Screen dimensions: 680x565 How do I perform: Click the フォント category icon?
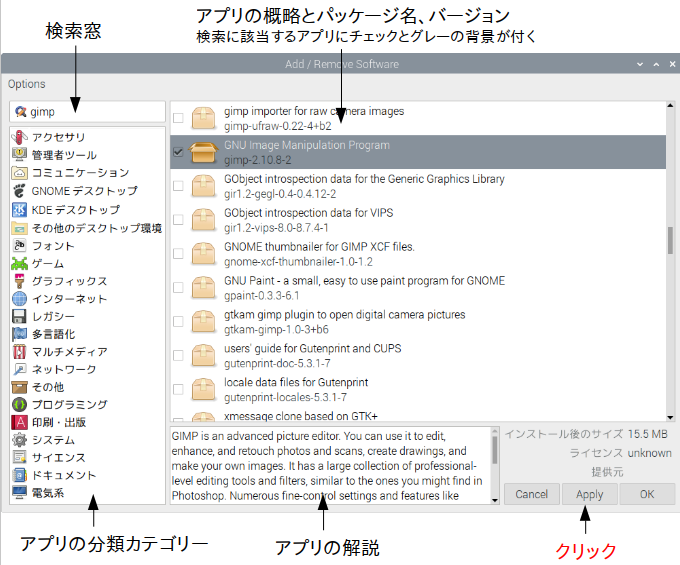tap(20, 246)
